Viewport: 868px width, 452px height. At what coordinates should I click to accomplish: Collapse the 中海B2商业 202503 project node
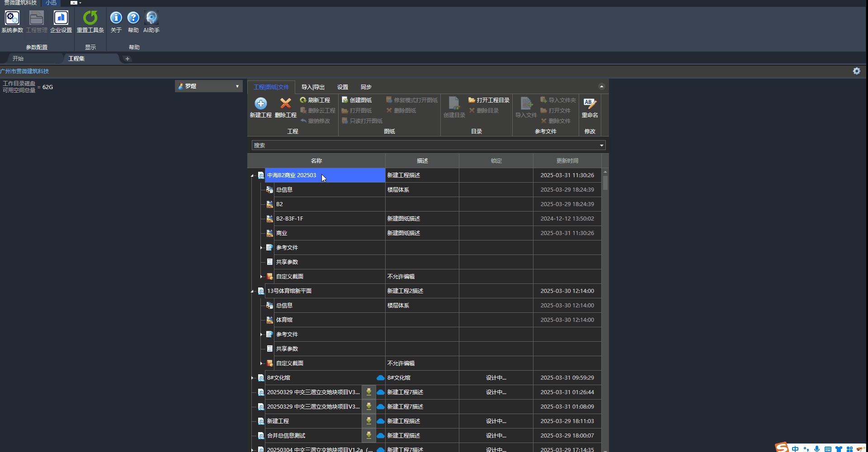(252, 175)
